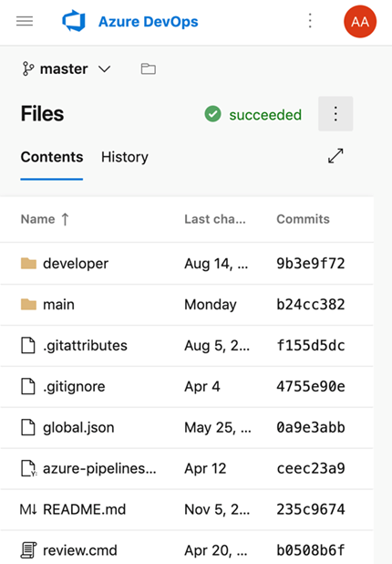Click the review.cmd script icon
This screenshot has width=392, height=564.
tap(28, 550)
